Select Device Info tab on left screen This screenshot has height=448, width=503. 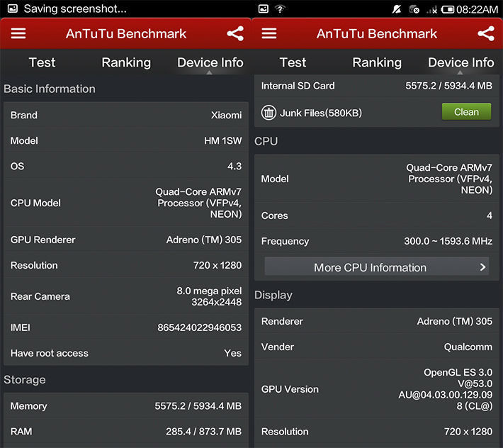click(x=210, y=62)
